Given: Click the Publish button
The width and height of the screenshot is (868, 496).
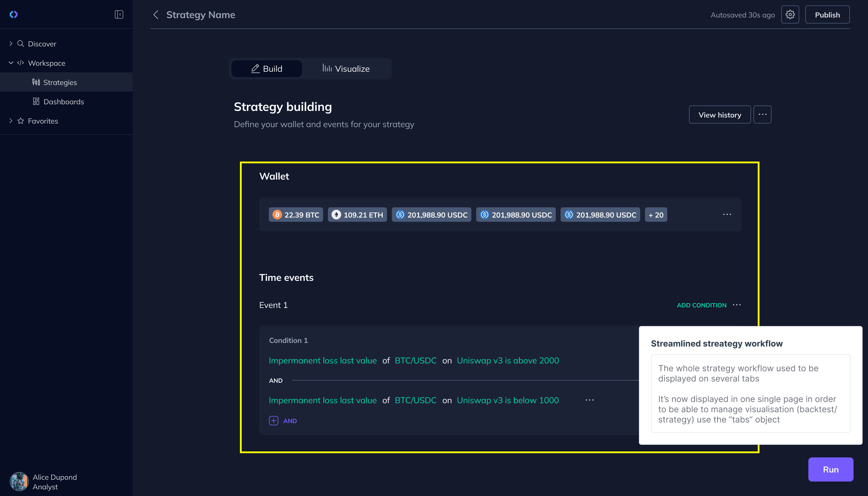Looking at the screenshot, I should pos(827,15).
